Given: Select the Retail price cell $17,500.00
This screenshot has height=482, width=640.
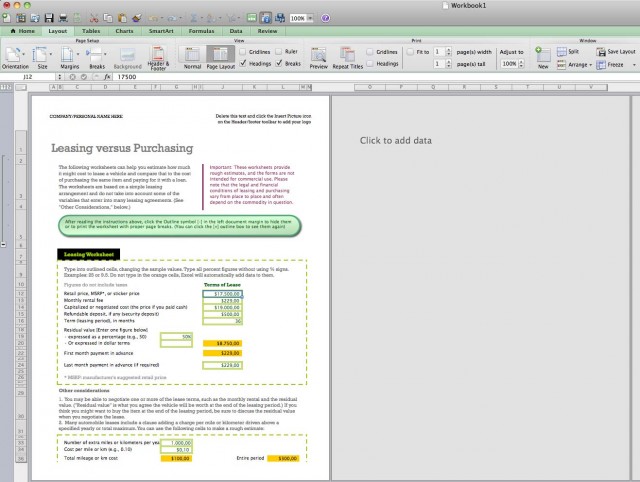Looking at the screenshot, I should [x=222, y=294].
